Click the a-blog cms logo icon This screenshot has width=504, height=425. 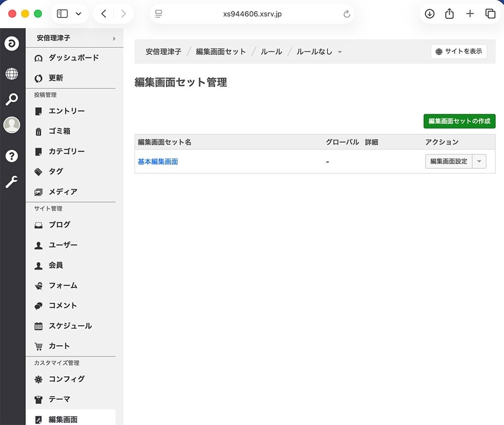12,43
